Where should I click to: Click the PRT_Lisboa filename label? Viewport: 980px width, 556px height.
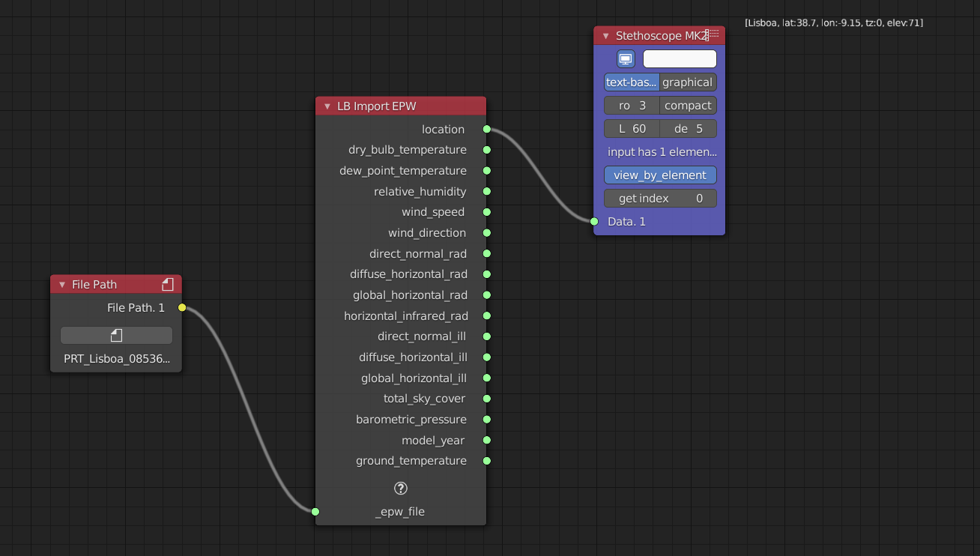[x=115, y=359]
